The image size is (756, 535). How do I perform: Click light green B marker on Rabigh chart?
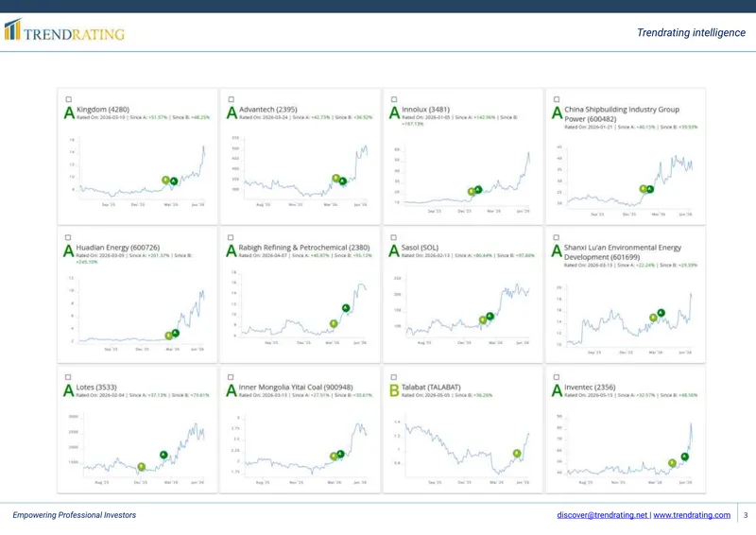[334, 323]
